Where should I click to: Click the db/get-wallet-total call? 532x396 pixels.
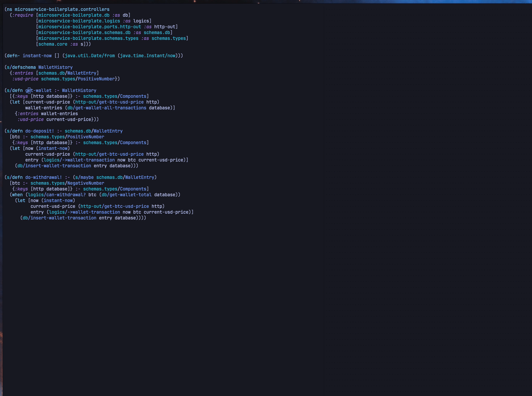click(x=126, y=195)
